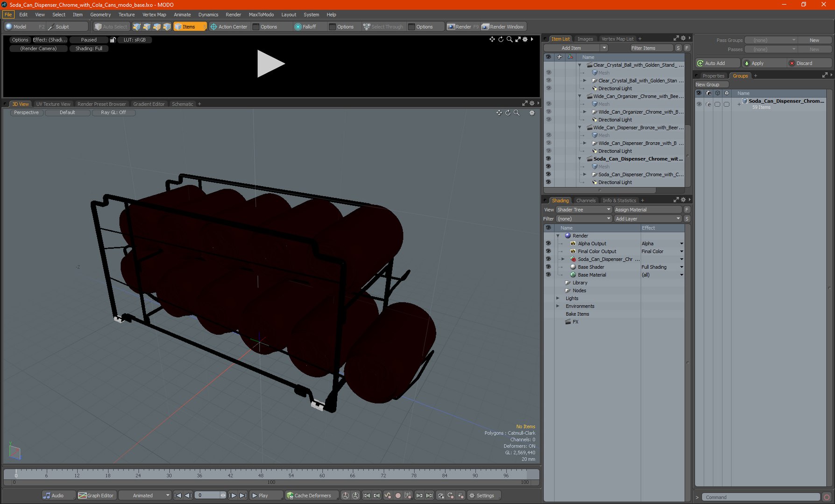Select Materials selection mode icon
The image size is (835, 504).
tap(167, 27)
